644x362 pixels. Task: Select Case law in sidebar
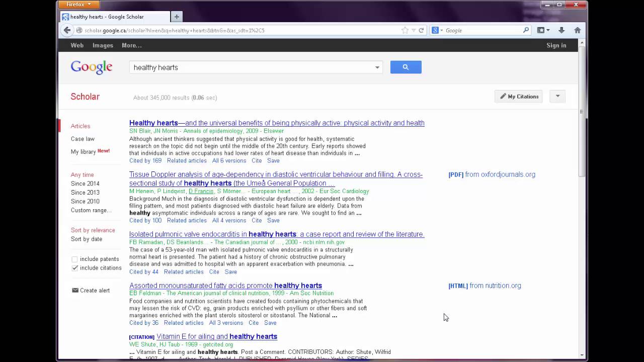click(83, 139)
